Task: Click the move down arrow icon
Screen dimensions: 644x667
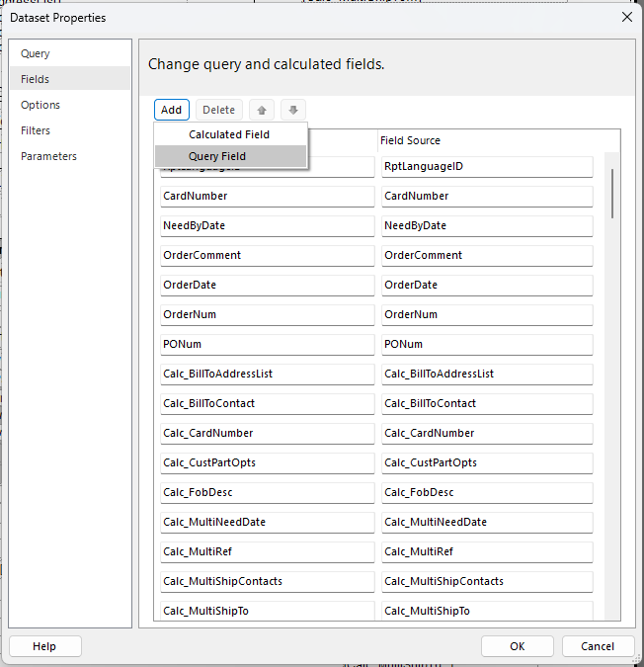Action: coord(293,111)
